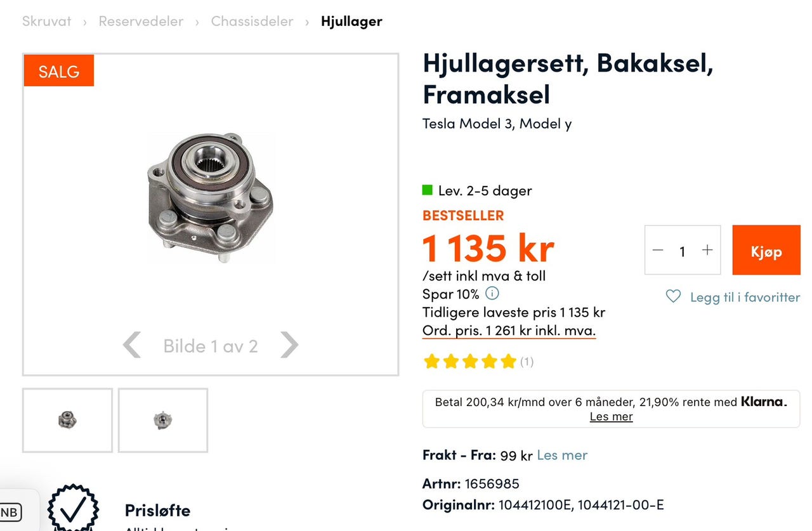Advance to the next product image
This screenshot has height=531, width=812.
pos(289,345)
